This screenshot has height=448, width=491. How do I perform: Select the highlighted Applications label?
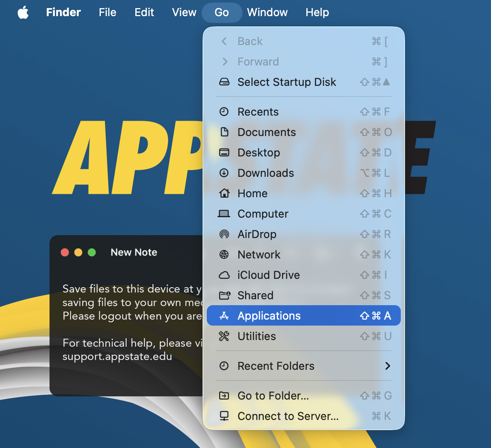(269, 316)
